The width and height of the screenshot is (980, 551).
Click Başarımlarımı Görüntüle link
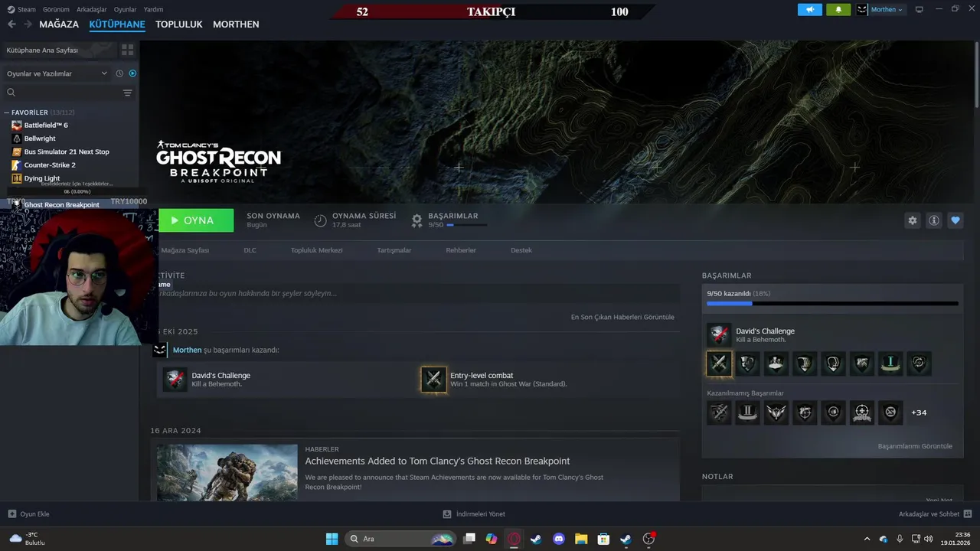click(x=915, y=446)
